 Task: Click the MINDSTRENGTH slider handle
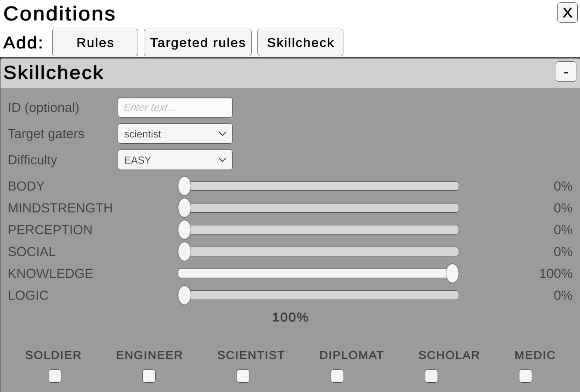pyautogui.click(x=184, y=208)
